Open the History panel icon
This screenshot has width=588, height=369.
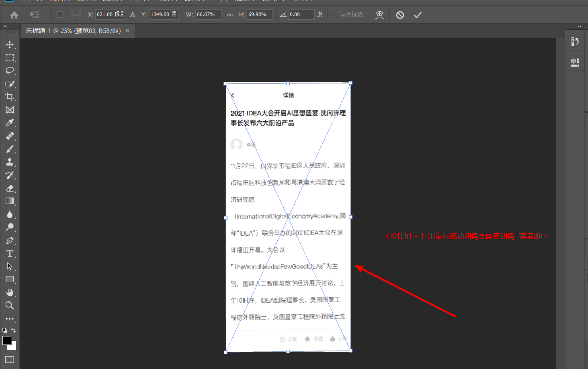[575, 41]
